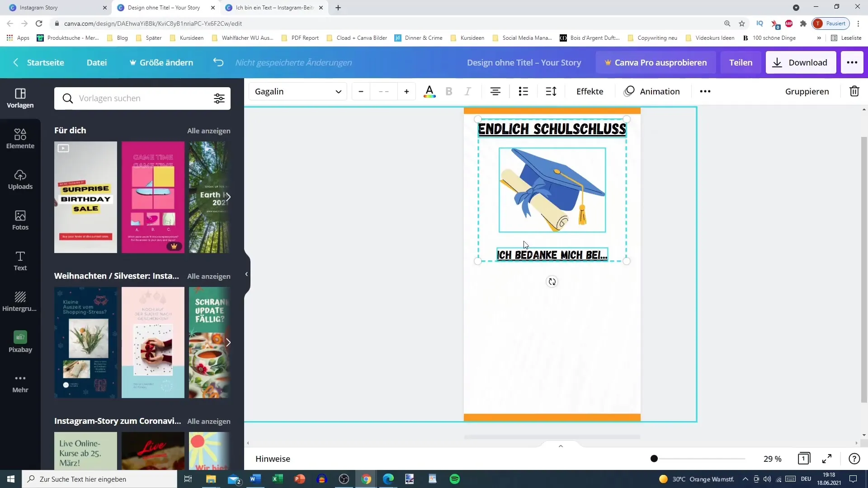Show all Weihnachten / Silvester templates
This screenshot has height=488, width=868.
point(209,276)
